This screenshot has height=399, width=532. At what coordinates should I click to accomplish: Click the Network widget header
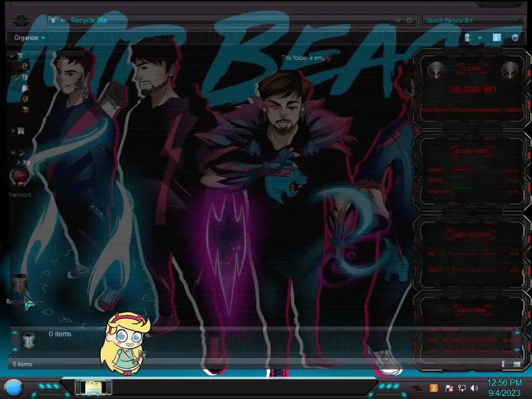(472, 234)
